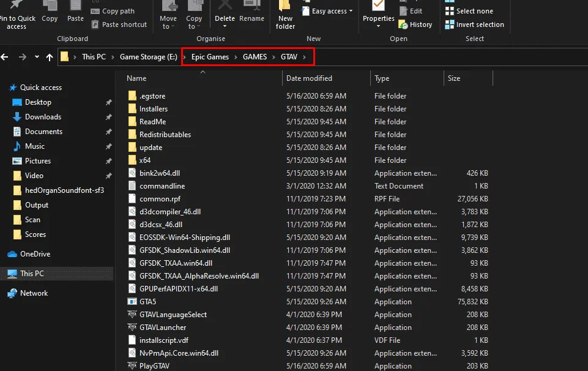The width and height of the screenshot is (588, 371).
Task: Select the ReadMe folder
Action: [x=152, y=122]
